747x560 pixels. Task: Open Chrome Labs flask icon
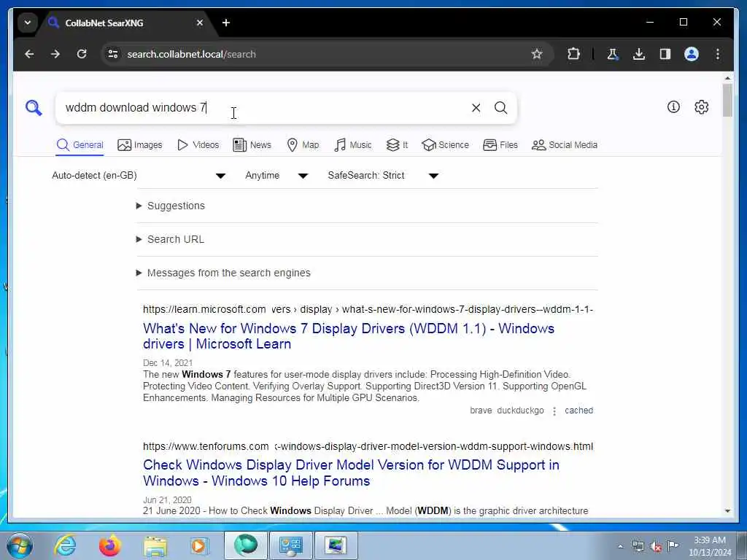click(x=613, y=54)
